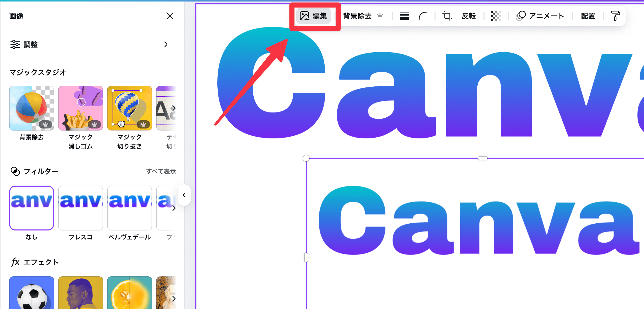Click the 編集 (Edit) image button
The height and width of the screenshot is (309, 644).
point(313,16)
